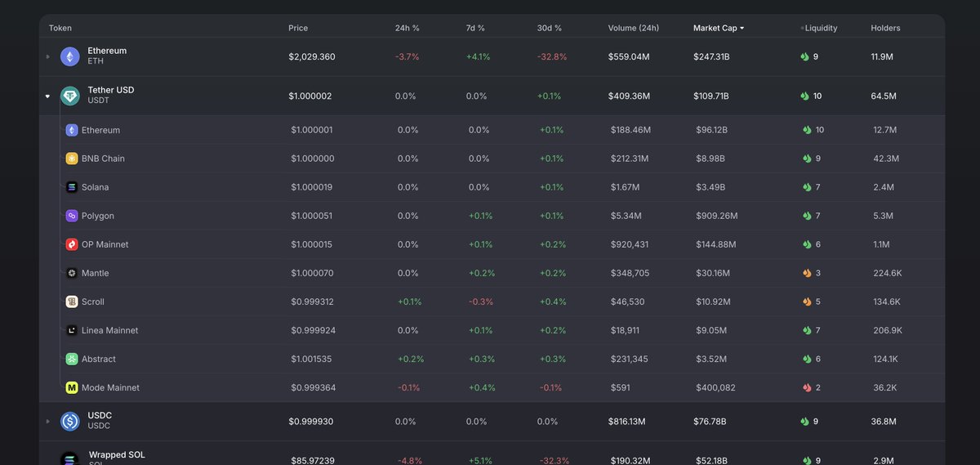Click the Linea Mainnet chain icon
This screenshot has width=980, height=465.
tap(72, 330)
